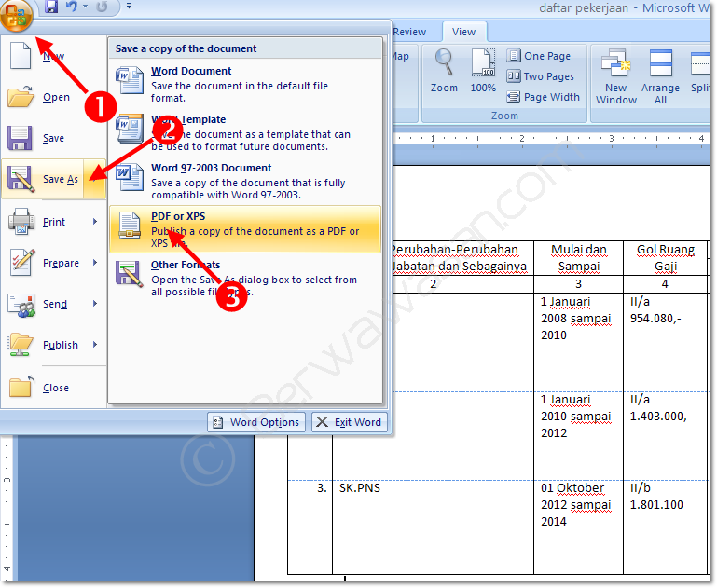Select Page Width zoom
This screenshot has height=588, width=717.
point(543,97)
